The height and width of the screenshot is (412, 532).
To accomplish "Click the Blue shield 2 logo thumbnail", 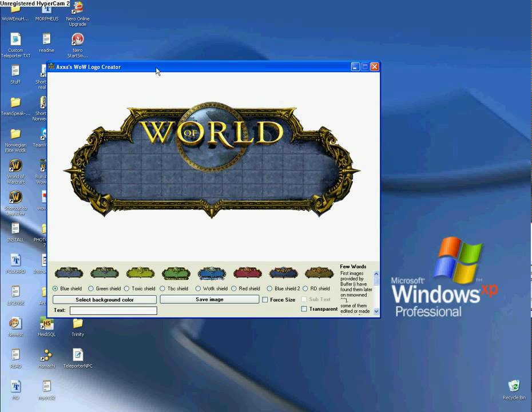I will click(283, 273).
